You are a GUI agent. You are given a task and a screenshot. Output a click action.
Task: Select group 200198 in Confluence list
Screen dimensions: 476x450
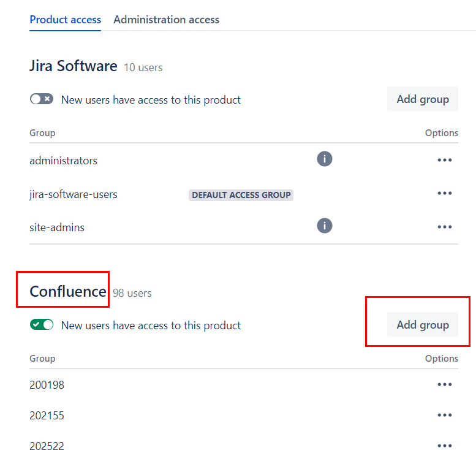(47, 385)
